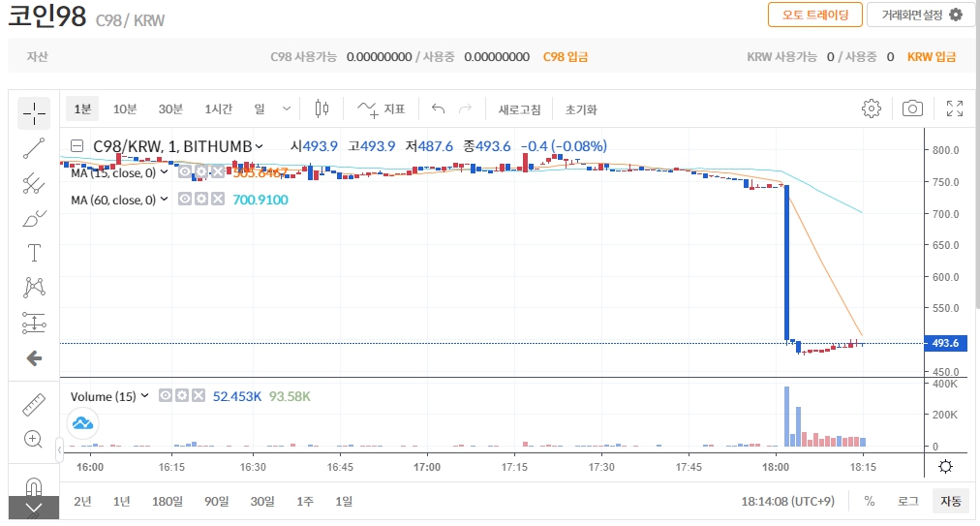Open the 지표 indicators menu

[382, 108]
